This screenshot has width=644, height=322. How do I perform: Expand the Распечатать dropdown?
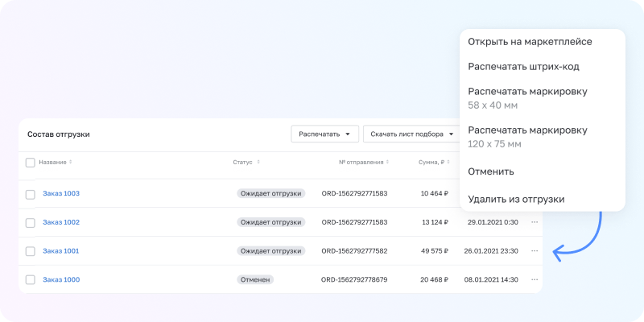click(x=324, y=134)
